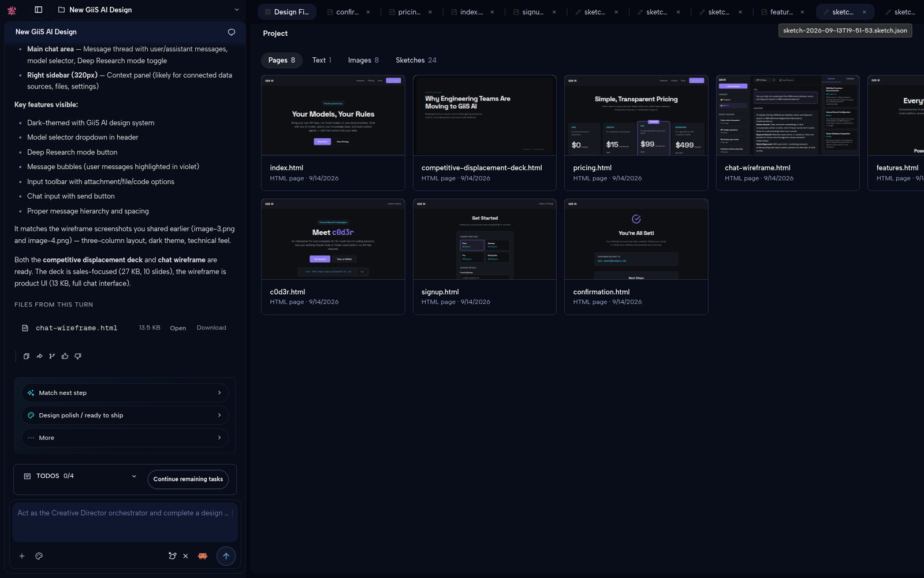The width and height of the screenshot is (924, 578).
Task: Switch to the signu... file tab
Action: coord(534,12)
